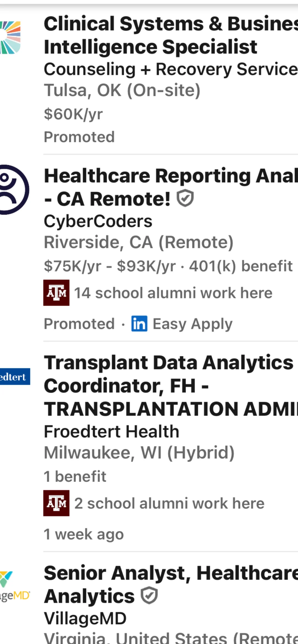Open Senior Analyst, Healthcare Analytics job
This screenshot has height=644, width=298.
pos(171,584)
